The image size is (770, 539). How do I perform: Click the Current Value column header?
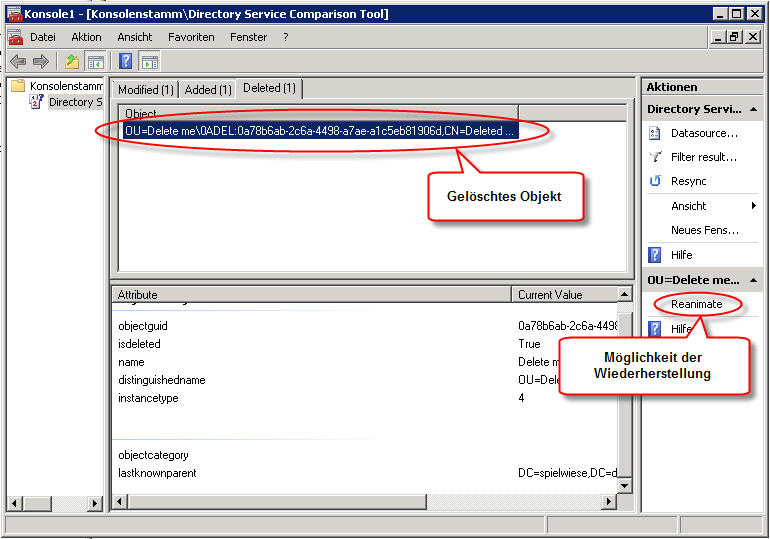pyautogui.click(x=565, y=295)
